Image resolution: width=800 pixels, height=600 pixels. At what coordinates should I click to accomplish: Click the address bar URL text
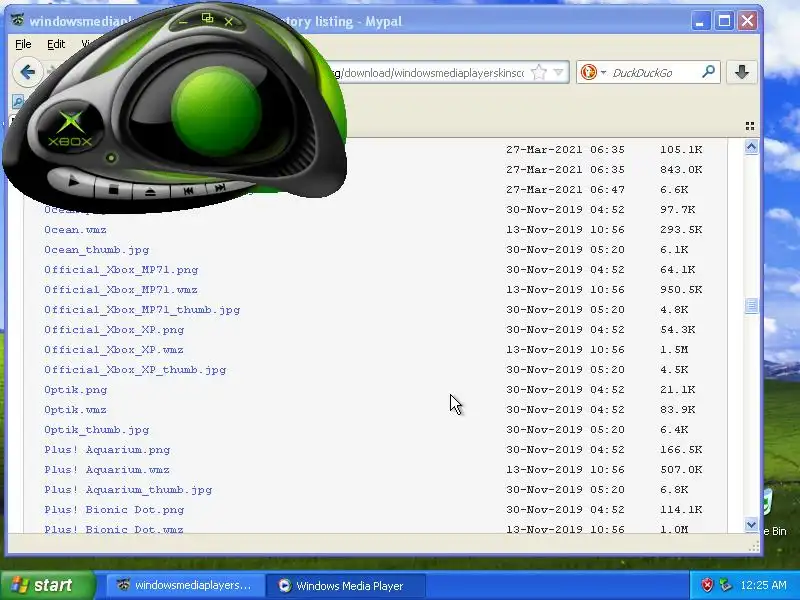[428, 73]
